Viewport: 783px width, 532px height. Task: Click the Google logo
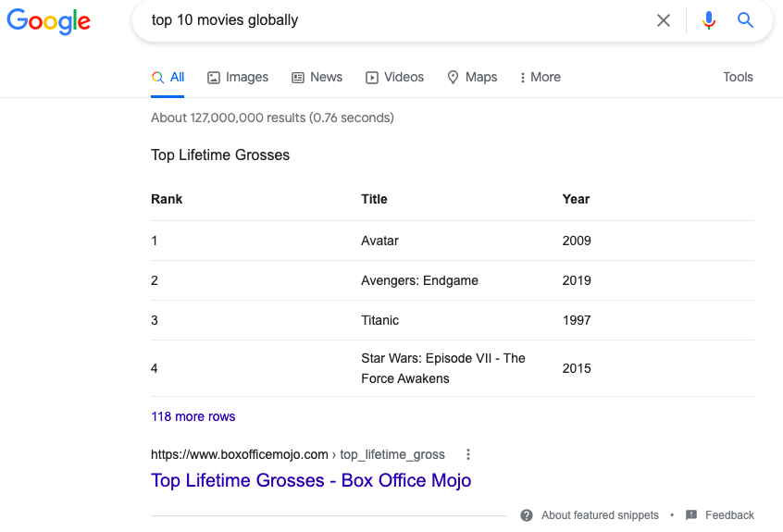pyautogui.click(x=49, y=21)
